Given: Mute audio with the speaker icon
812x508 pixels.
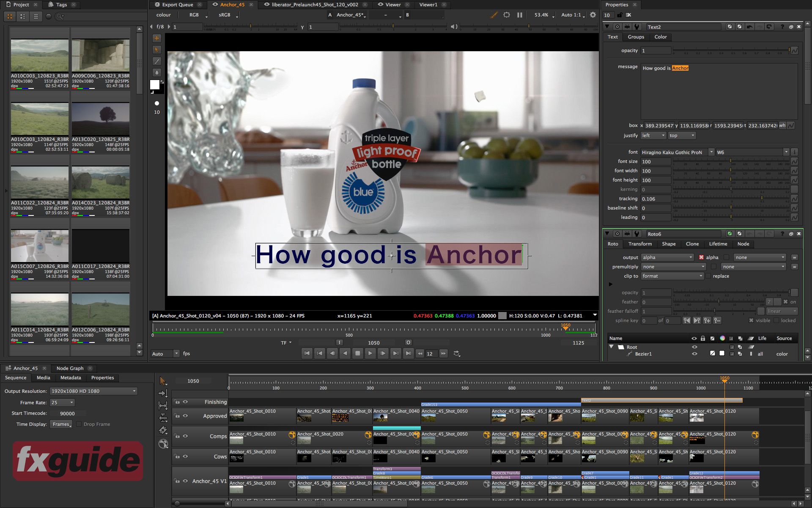Looking at the screenshot, I should pos(454,27).
